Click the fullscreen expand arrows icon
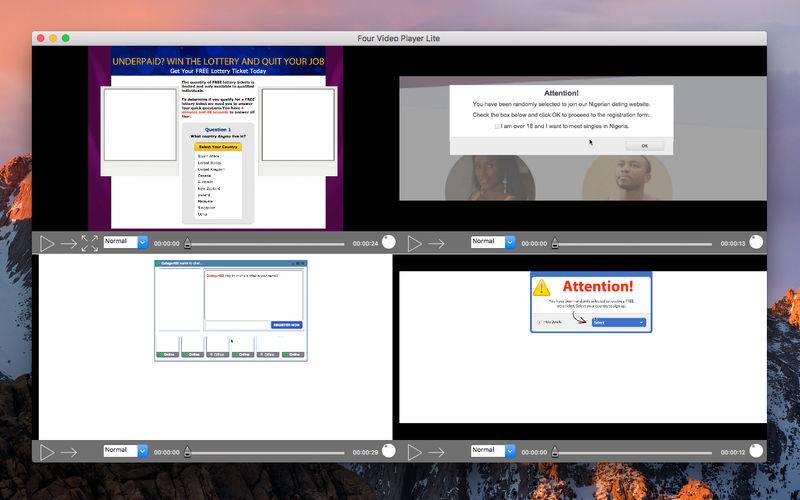Viewport: 800px width, 500px height. 90,243
